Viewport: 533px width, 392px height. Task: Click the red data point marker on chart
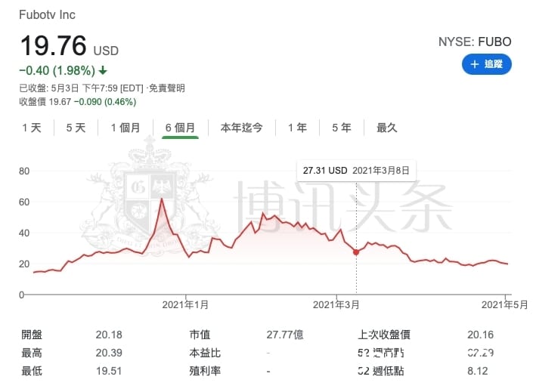pyautogui.click(x=356, y=252)
